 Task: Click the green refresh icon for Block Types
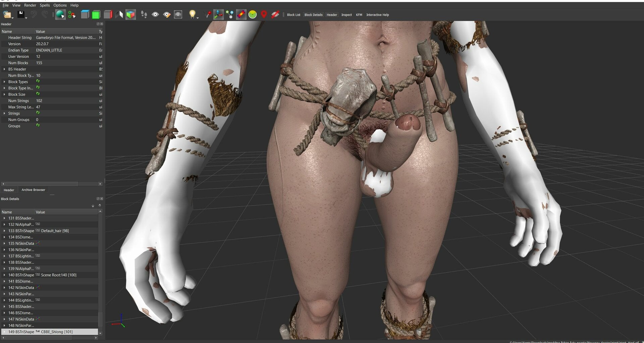coord(38,81)
